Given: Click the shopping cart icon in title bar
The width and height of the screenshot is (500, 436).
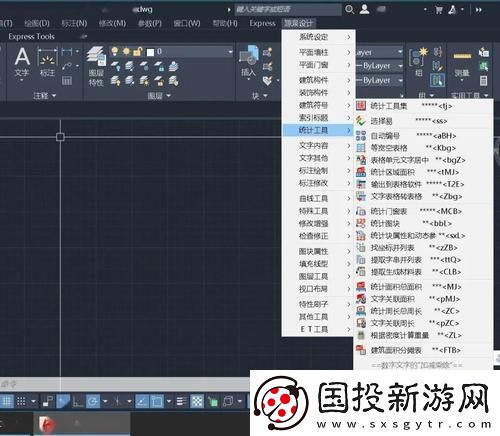Looking at the screenshot, I should point(439,10).
